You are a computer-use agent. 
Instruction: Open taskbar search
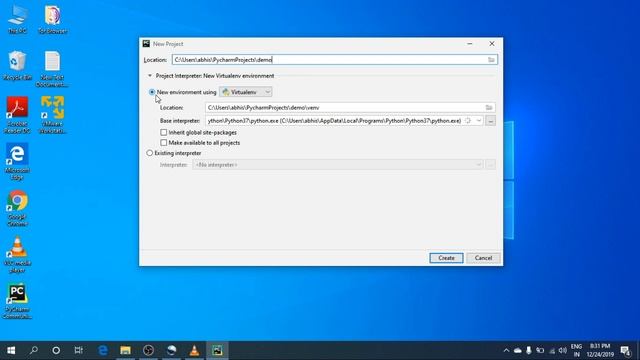(x=34, y=350)
